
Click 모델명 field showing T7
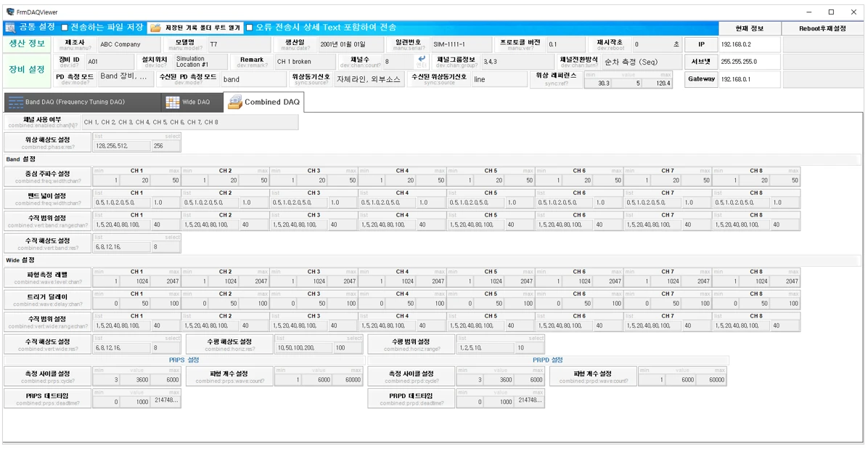[x=239, y=44]
